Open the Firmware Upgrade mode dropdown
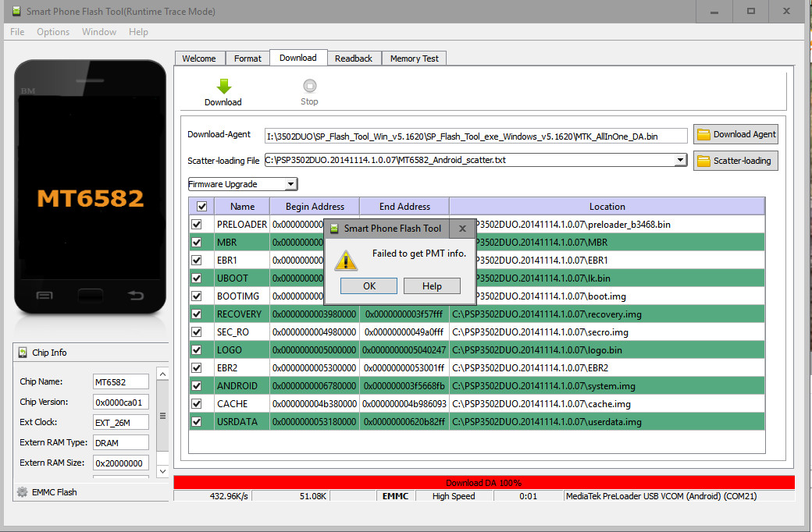Screen dimensions: 812x532 click(x=290, y=185)
